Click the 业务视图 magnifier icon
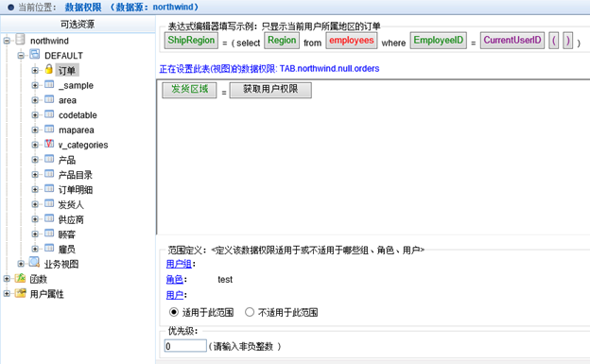The height and width of the screenshot is (364, 590). pyautogui.click(x=35, y=262)
